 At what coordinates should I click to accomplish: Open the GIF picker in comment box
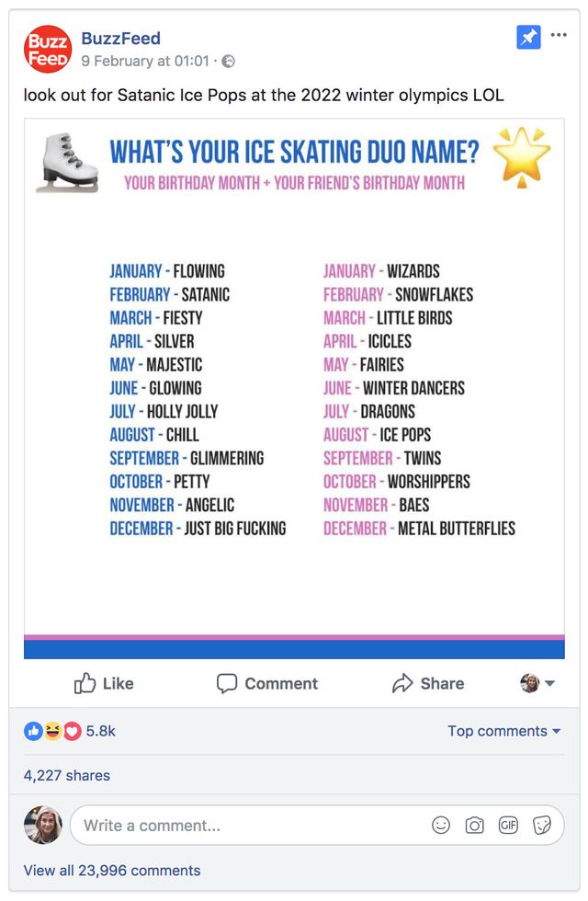pyautogui.click(x=508, y=826)
